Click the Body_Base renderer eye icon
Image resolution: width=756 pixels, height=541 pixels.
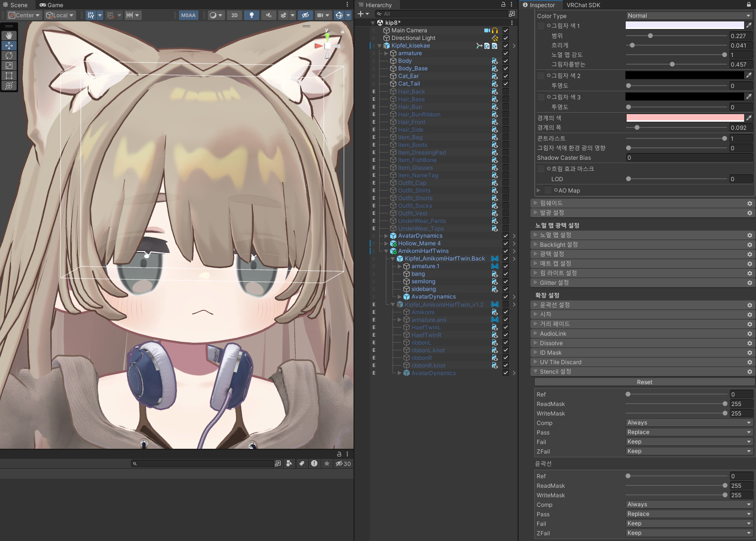495,68
